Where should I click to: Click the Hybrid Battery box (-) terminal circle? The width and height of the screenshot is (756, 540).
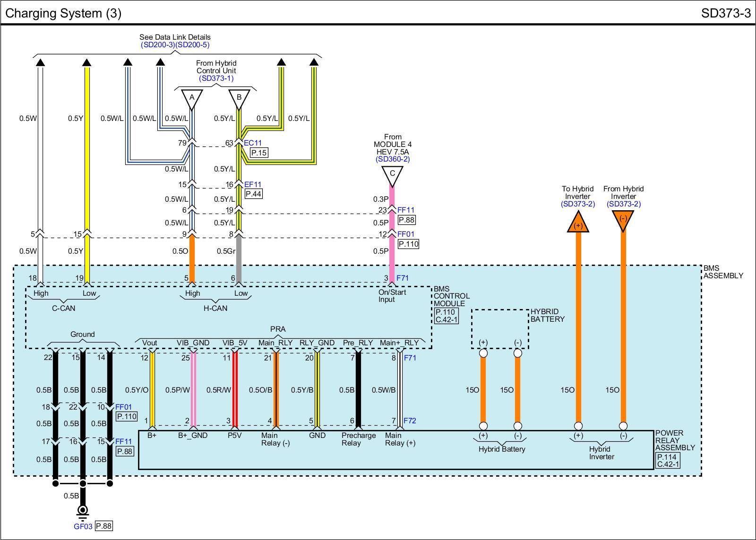pyautogui.click(x=518, y=353)
